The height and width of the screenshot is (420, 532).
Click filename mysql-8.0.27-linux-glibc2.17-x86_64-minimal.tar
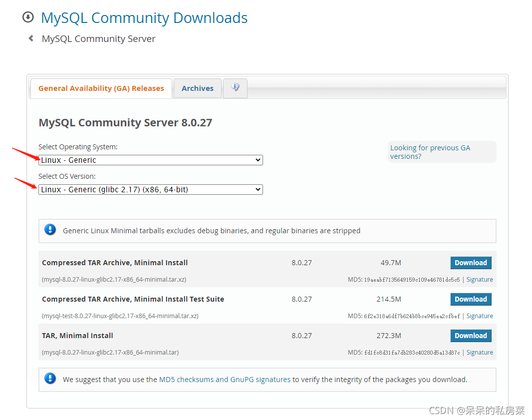click(110, 353)
